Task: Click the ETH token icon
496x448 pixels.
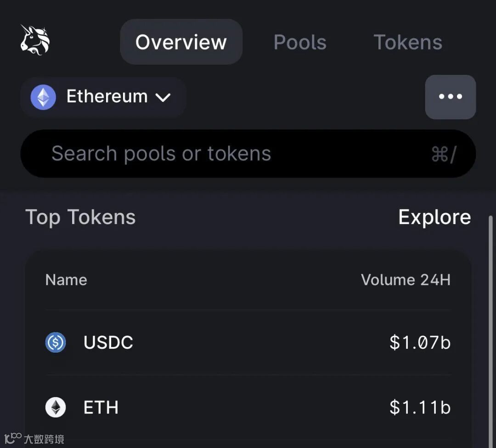Action: [56, 407]
